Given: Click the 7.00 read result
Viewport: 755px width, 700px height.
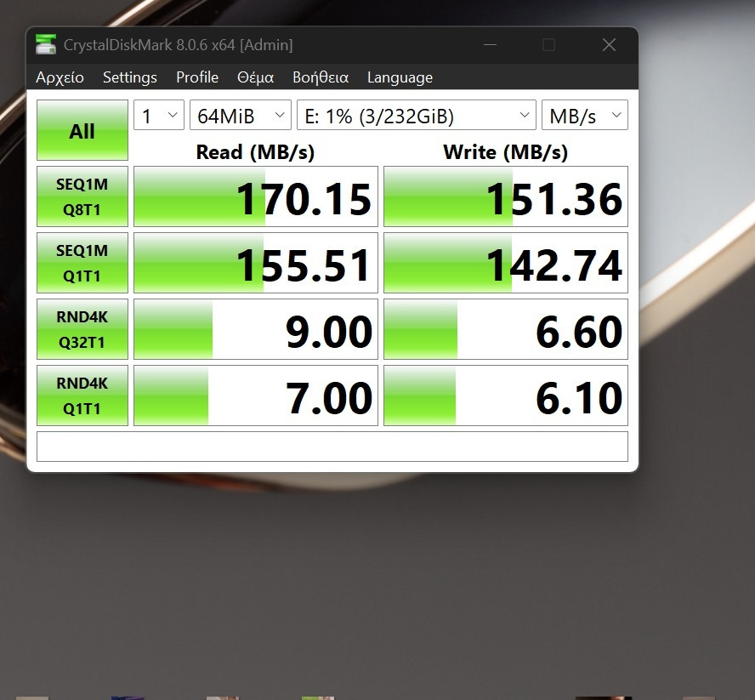Looking at the screenshot, I should coord(256,396).
